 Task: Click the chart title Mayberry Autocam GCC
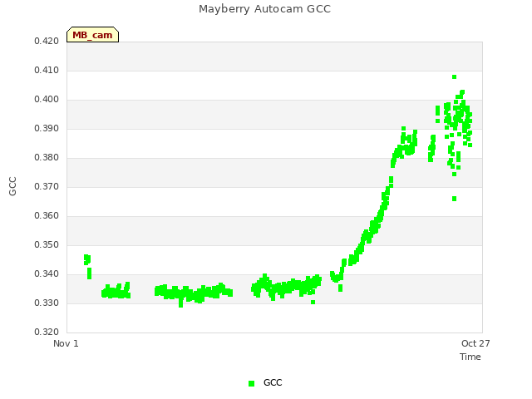[264, 9]
